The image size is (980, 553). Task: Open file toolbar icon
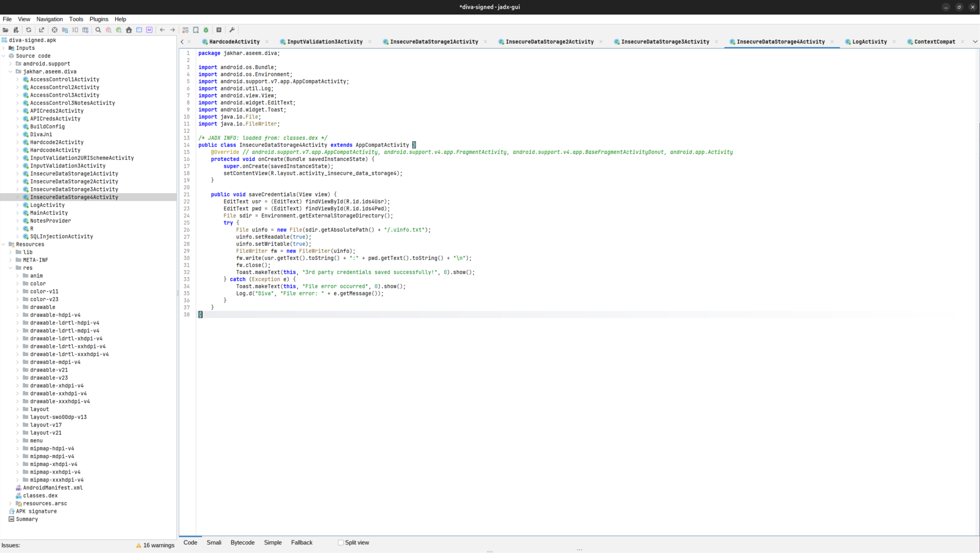click(6, 30)
